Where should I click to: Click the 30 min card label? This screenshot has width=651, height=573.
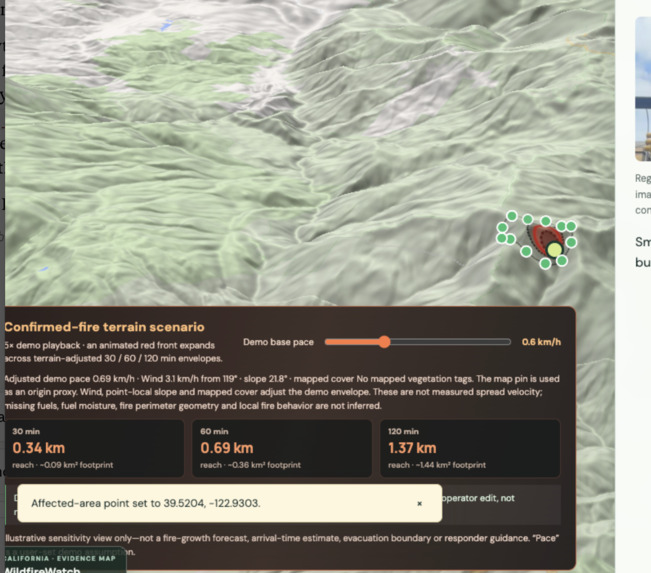coord(26,431)
